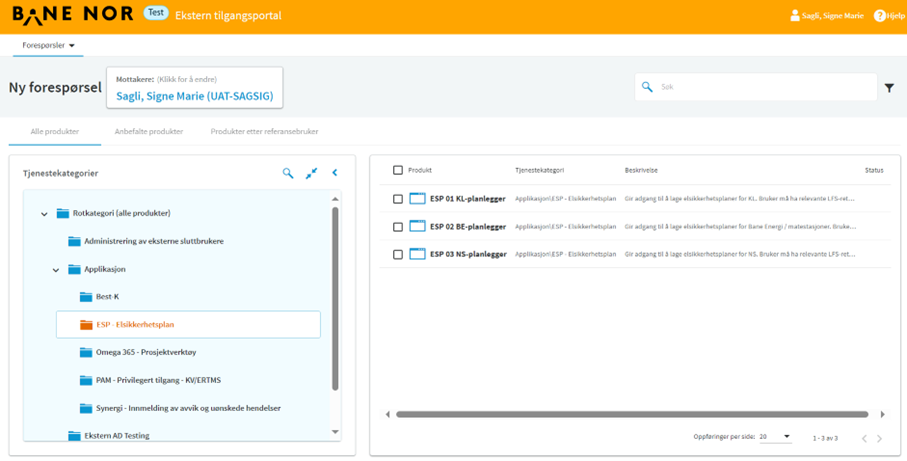Select Ekstern AD Testing category
The height and width of the screenshot is (461, 907).
(117, 436)
